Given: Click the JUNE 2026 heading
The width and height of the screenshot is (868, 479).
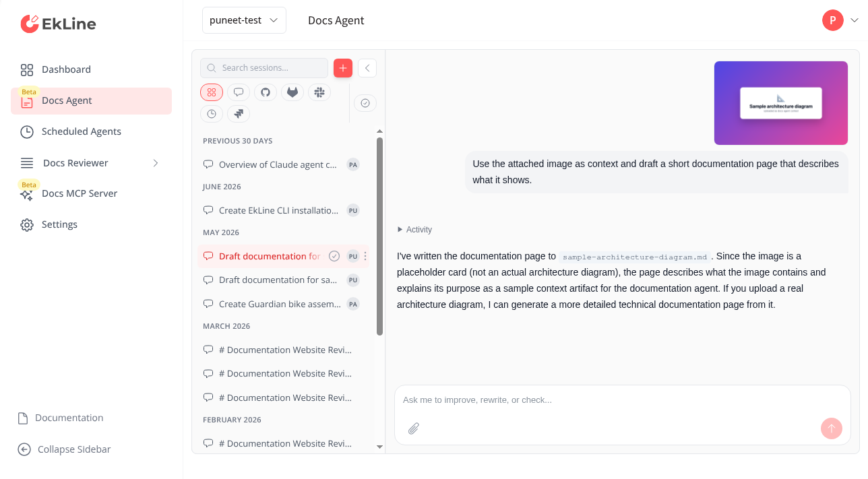Looking at the screenshot, I should coord(222,187).
